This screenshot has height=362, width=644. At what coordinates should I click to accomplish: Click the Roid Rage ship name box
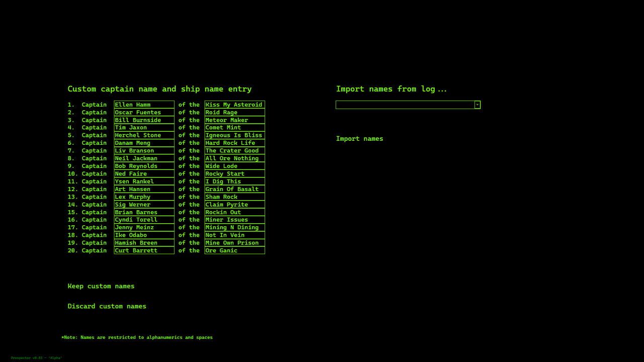(234, 112)
